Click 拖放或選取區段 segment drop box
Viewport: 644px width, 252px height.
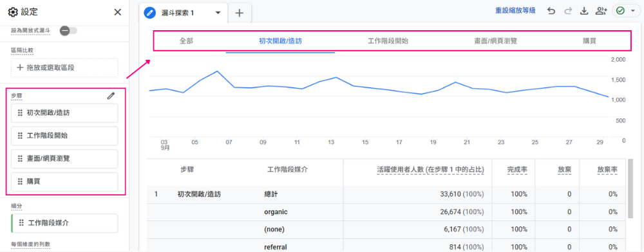pos(64,68)
